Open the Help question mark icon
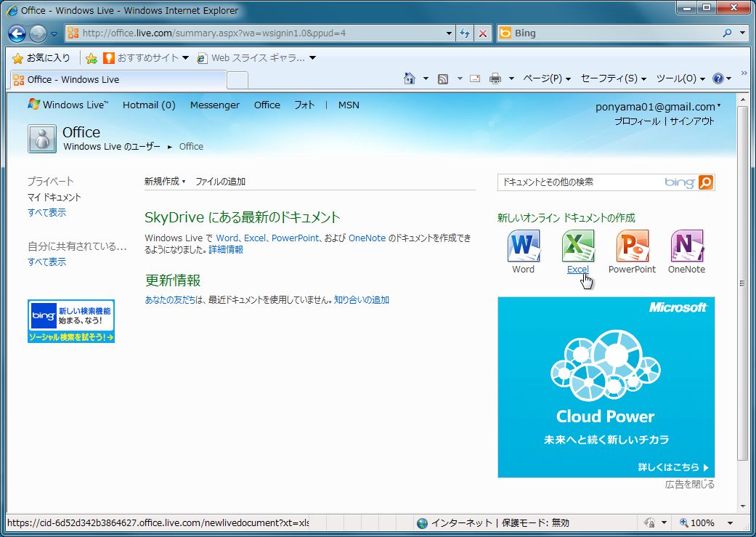This screenshot has height=537, width=756. (x=718, y=78)
